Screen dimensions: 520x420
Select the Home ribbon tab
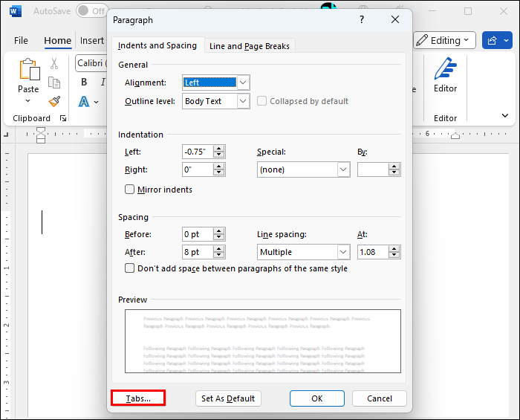pos(58,40)
